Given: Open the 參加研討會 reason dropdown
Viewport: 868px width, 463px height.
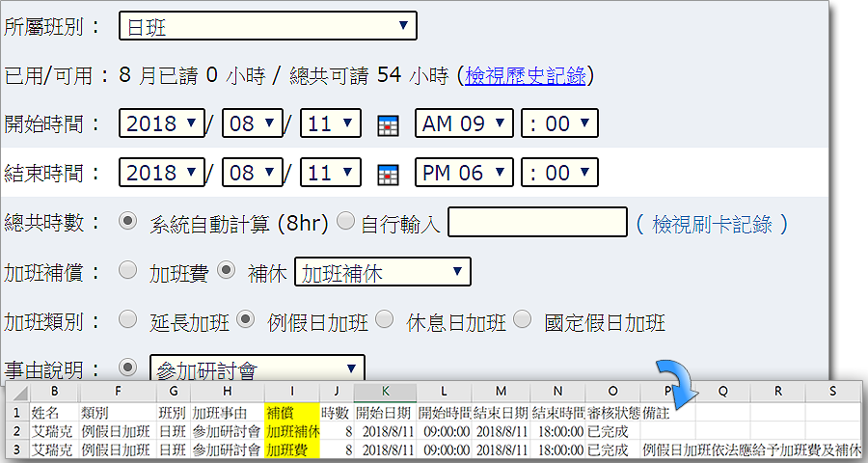Looking at the screenshot, I should point(258,368).
